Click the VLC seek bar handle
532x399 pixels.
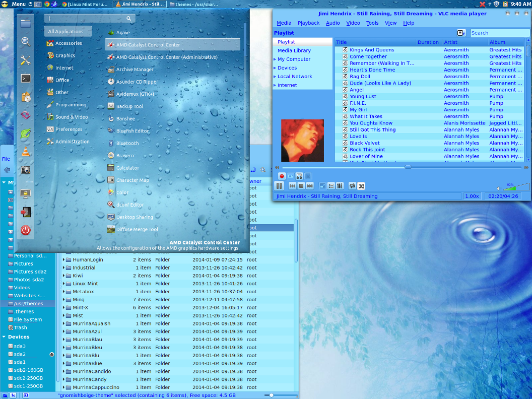[x=408, y=167]
